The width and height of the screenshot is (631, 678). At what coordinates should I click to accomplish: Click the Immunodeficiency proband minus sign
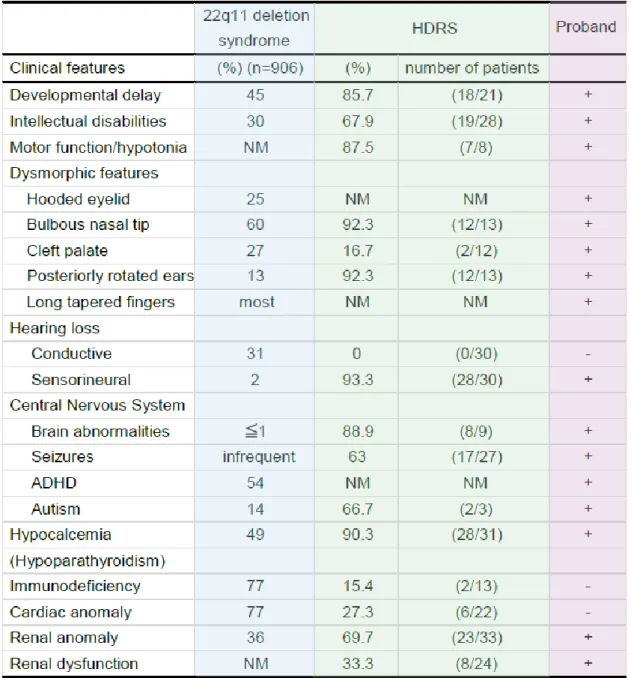tap(588, 587)
